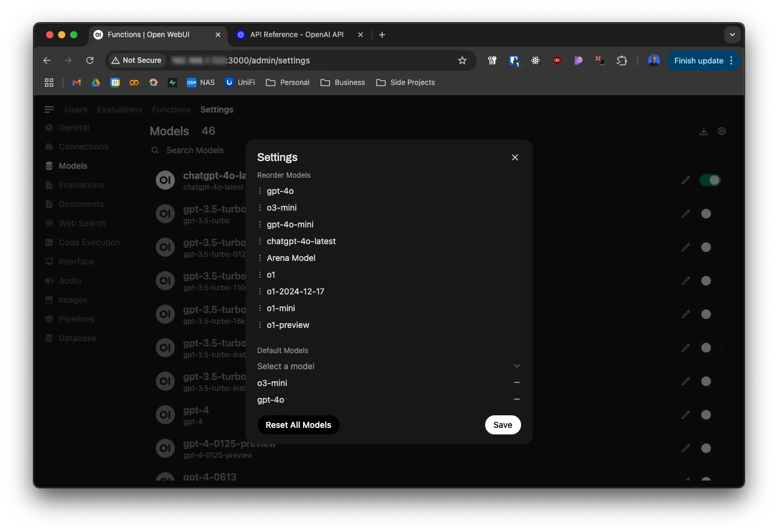Open Documents in settings sidebar

pyautogui.click(x=74, y=204)
